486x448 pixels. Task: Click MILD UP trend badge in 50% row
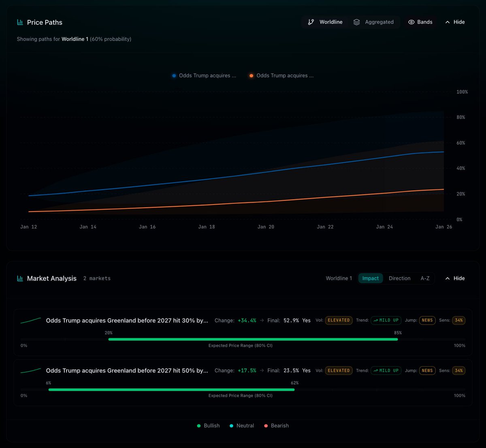pyautogui.click(x=386, y=371)
